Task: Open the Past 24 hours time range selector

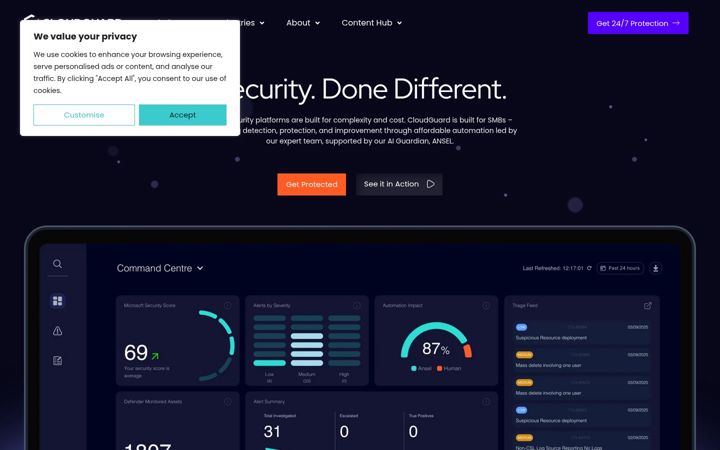Action: pyautogui.click(x=620, y=268)
